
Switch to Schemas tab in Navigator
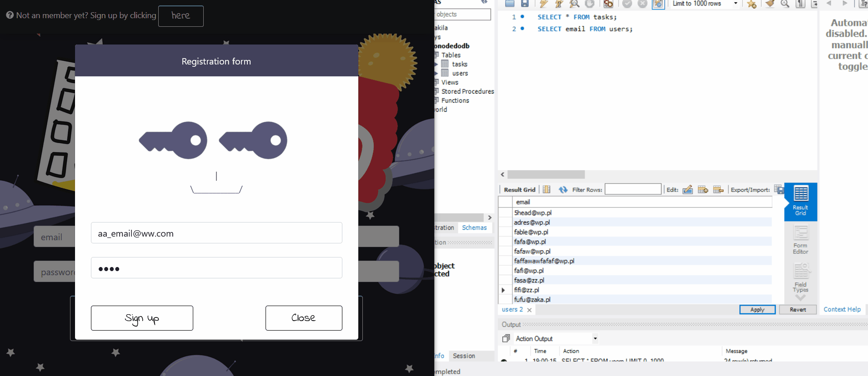pos(474,228)
